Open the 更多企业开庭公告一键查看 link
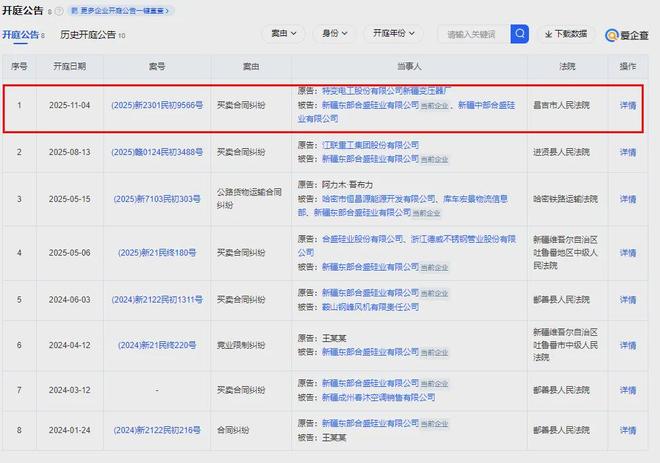Screen dimensions: 660x463 121,11
